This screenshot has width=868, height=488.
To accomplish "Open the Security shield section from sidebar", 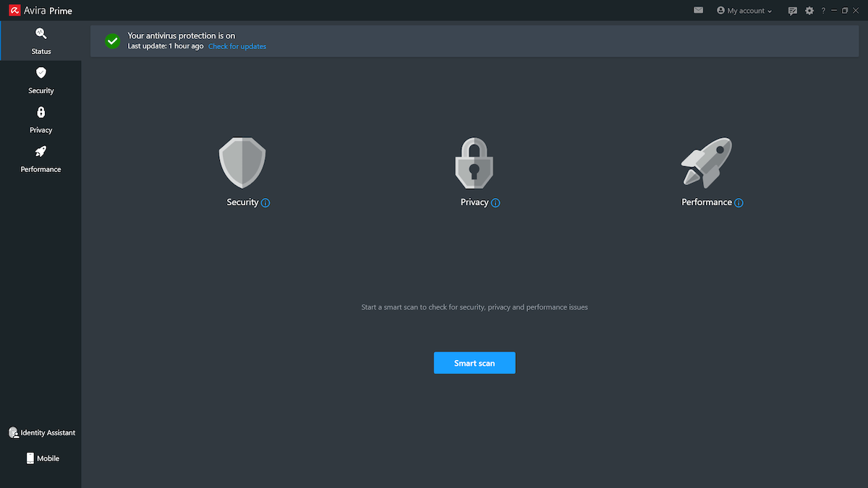I will tap(41, 72).
